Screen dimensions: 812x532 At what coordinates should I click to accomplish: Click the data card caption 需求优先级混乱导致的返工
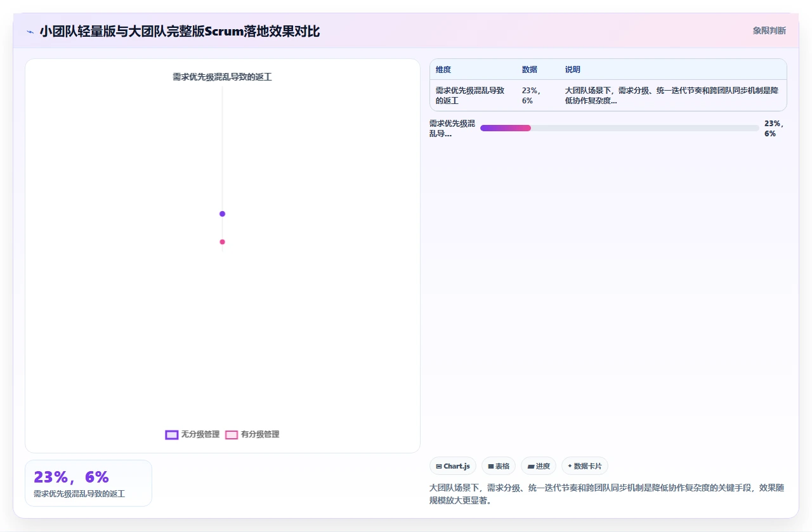click(x=79, y=493)
